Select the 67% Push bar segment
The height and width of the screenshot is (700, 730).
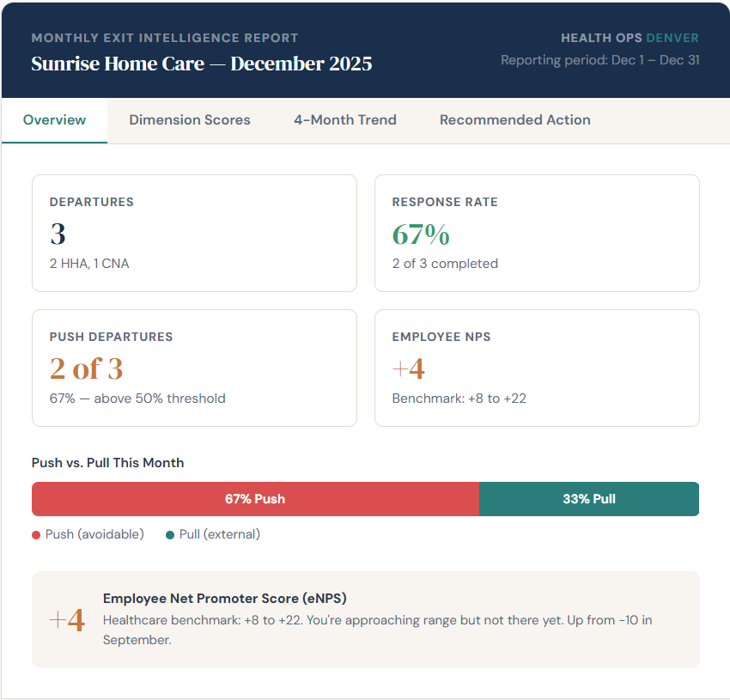click(x=255, y=498)
